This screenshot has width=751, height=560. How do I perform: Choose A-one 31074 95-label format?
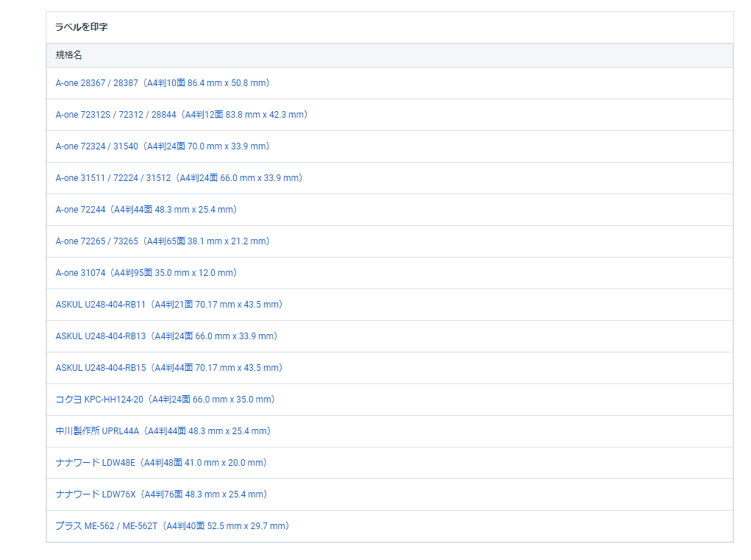pos(146,272)
